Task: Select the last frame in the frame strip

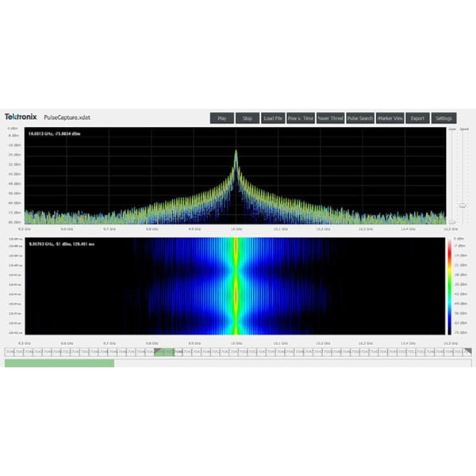Action: point(466,351)
